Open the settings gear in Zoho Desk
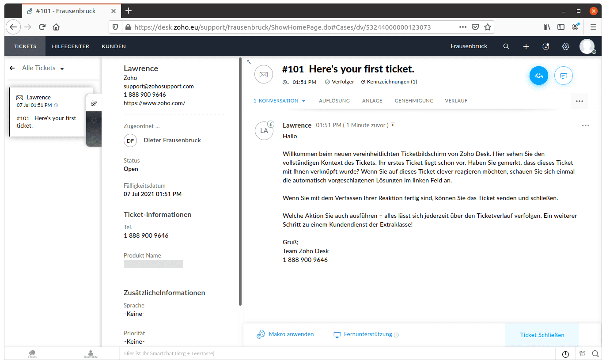 coord(565,46)
